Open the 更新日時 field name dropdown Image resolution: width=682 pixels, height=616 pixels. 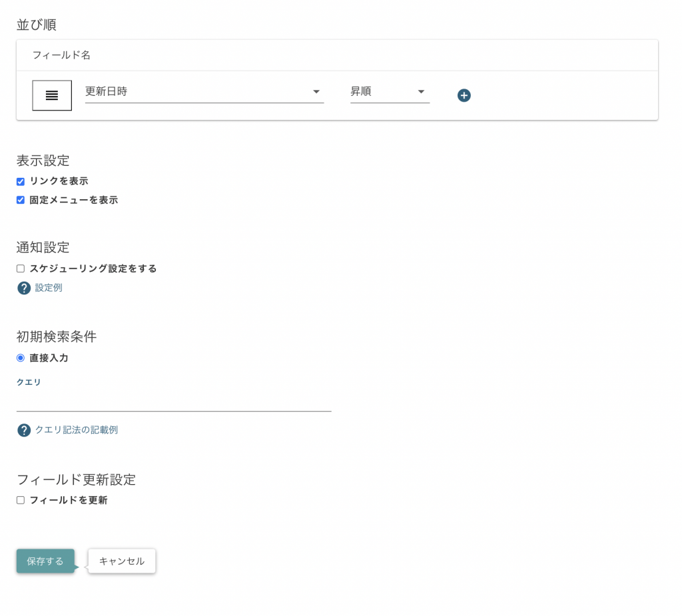point(204,92)
